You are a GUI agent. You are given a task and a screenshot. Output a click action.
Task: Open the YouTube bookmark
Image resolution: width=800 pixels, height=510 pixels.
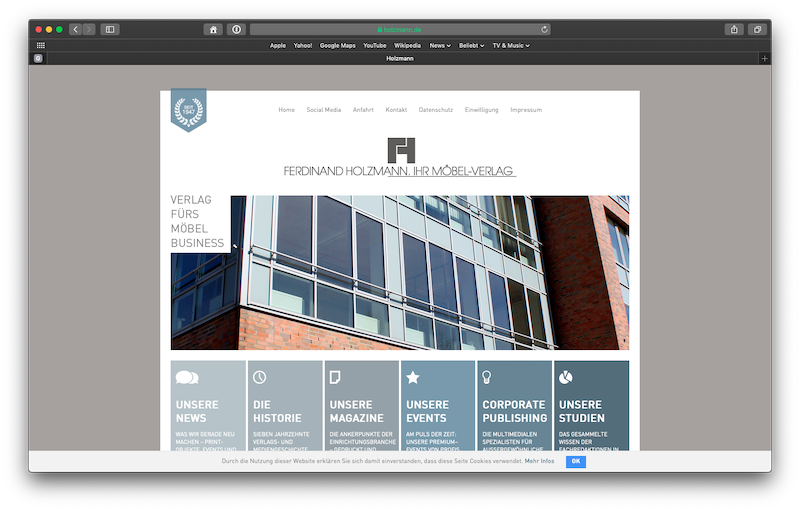pos(374,45)
